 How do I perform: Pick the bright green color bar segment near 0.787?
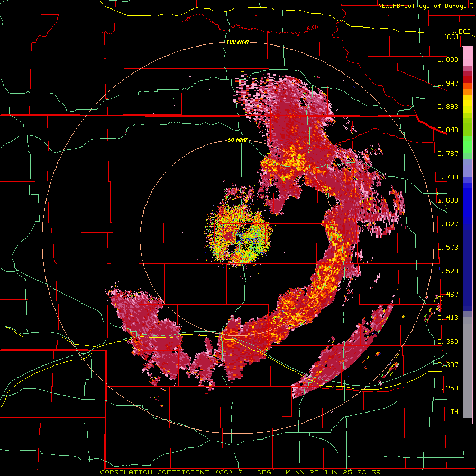467,144
